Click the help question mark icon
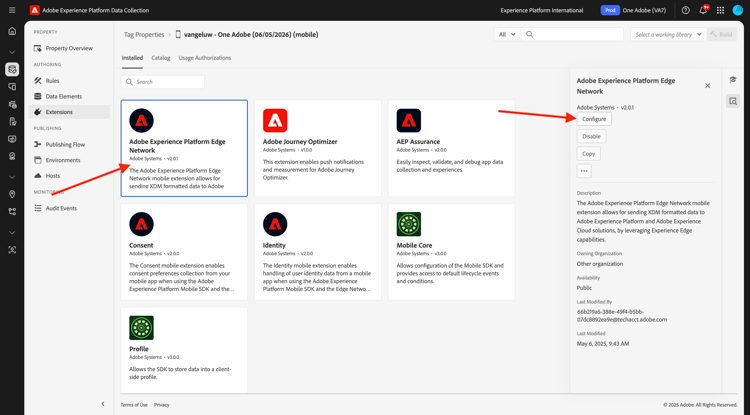The image size is (750, 415). pos(685,10)
